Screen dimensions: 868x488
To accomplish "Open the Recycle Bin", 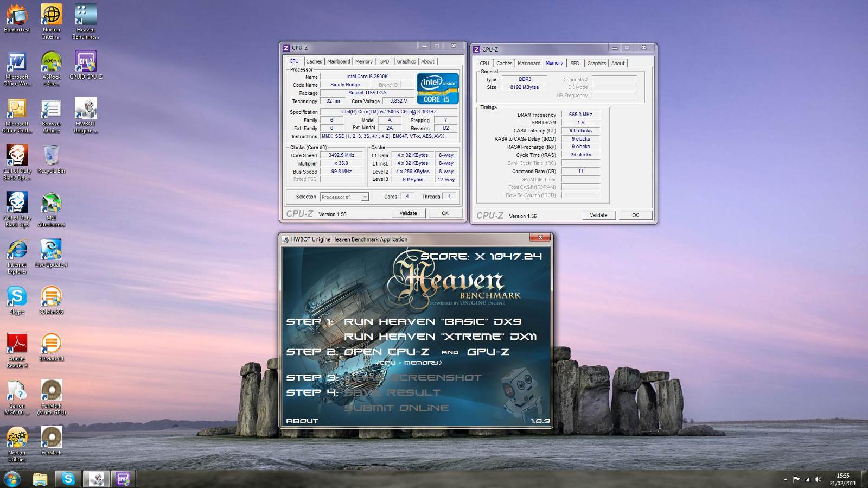I will (52, 160).
